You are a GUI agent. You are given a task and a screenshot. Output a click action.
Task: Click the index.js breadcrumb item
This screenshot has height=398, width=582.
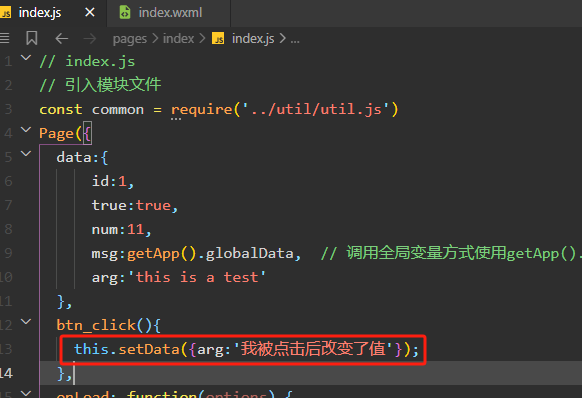coord(253,39)
